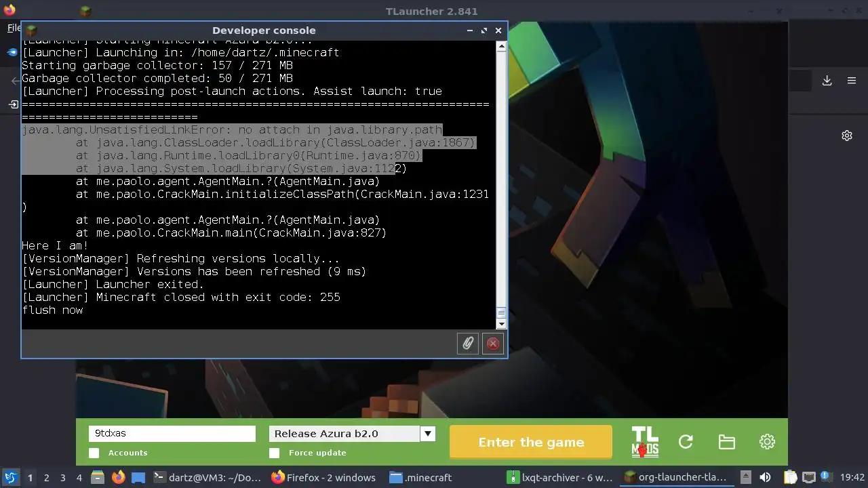Image resolution: width=868 pixels, height=488 pixels.
Task: Click the gear icon in Firefox page
Action: (x=847, y=136)
